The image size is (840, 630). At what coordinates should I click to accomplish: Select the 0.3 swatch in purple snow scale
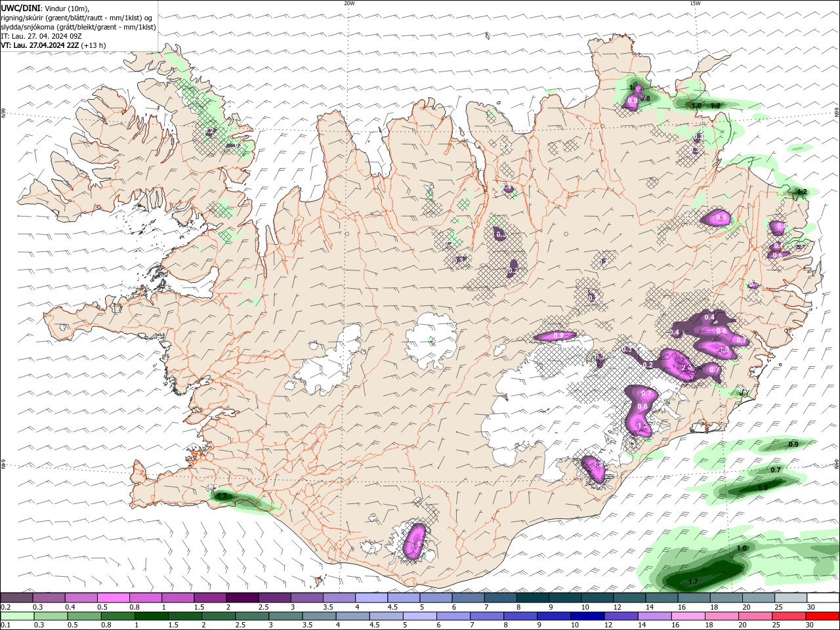pos(49,598)
